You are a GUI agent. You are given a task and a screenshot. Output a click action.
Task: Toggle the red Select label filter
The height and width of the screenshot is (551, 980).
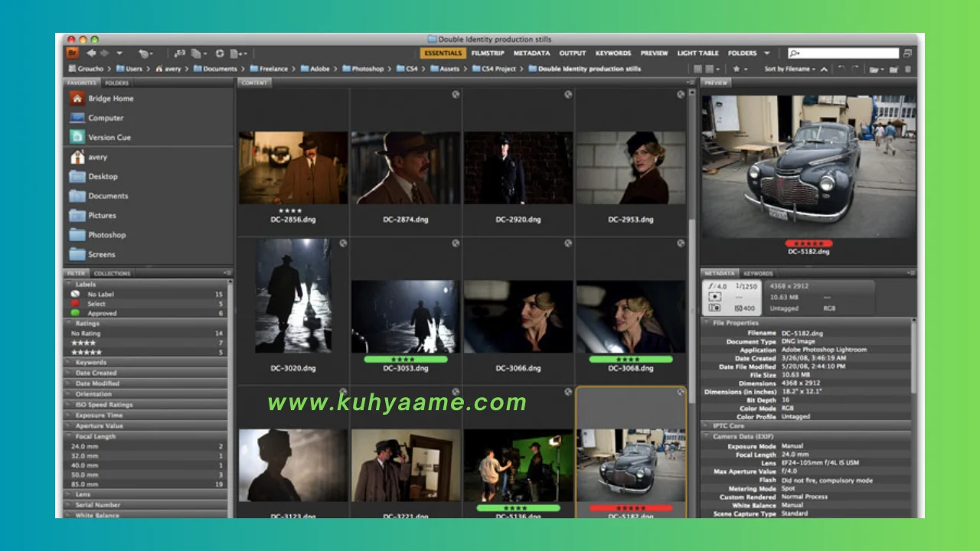[146, 304]
